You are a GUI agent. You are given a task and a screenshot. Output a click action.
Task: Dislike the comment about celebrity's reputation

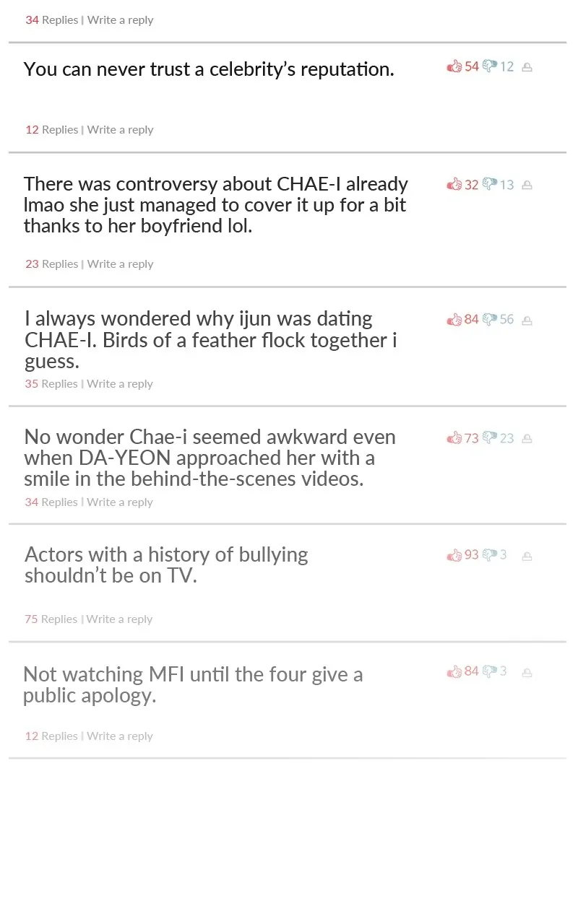491,67
